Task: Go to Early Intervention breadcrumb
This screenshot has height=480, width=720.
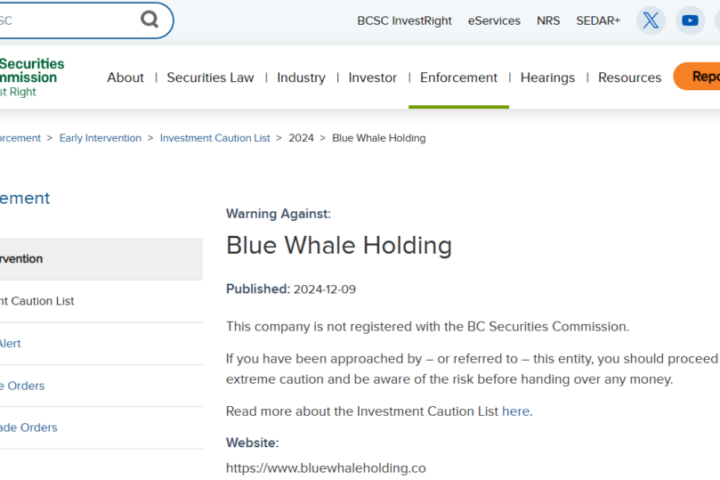Action: (100, 138)
